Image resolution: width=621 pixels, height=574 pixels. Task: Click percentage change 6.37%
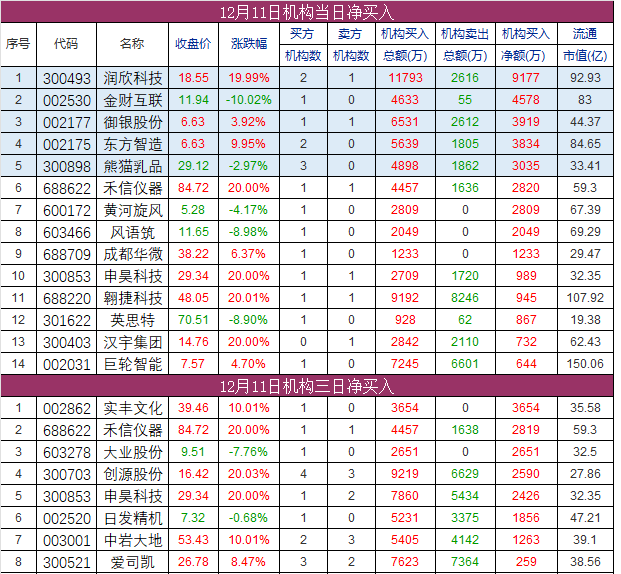(x=248, y=254)
